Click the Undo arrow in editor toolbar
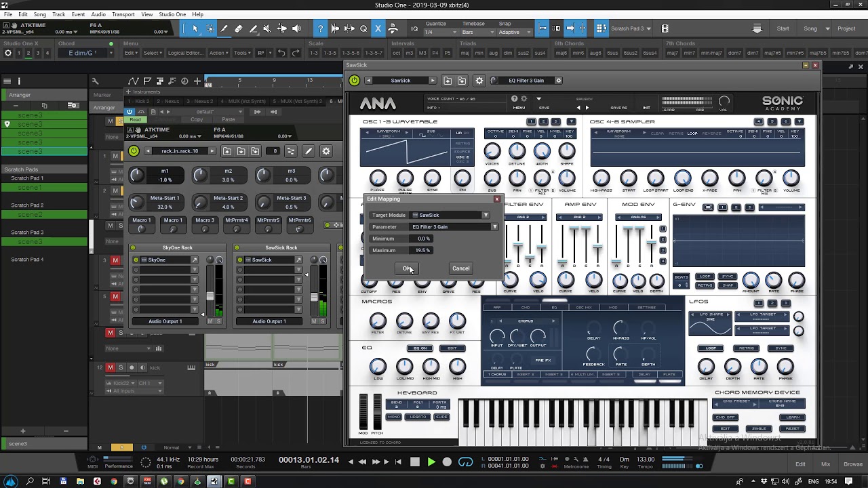Screen dimensions: 868x488 click(x=281, y=53)
